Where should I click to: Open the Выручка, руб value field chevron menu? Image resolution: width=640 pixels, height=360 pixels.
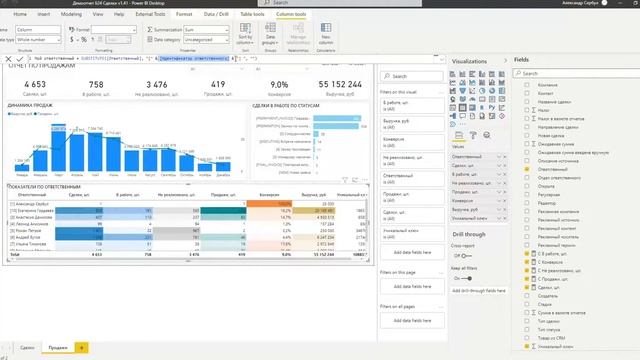click(498, 209)
